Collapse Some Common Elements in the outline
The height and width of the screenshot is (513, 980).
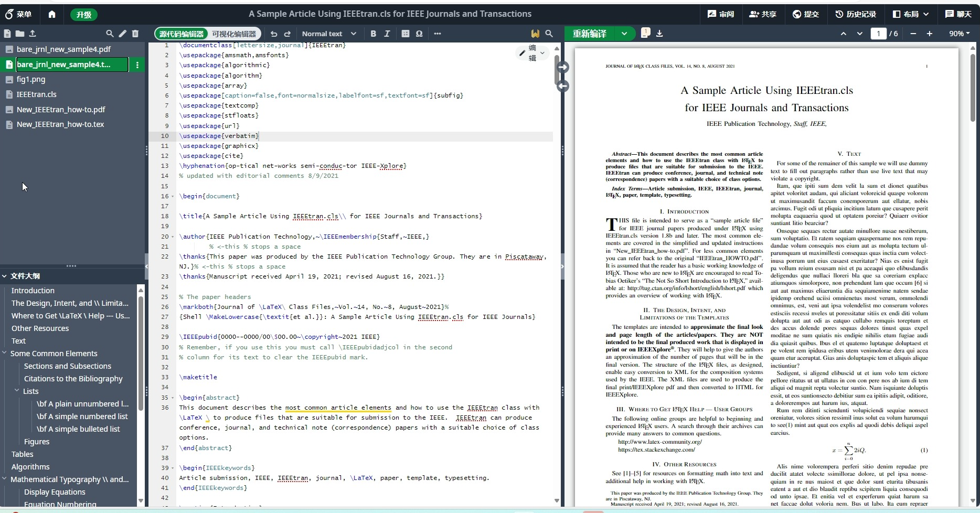[5, 353]
